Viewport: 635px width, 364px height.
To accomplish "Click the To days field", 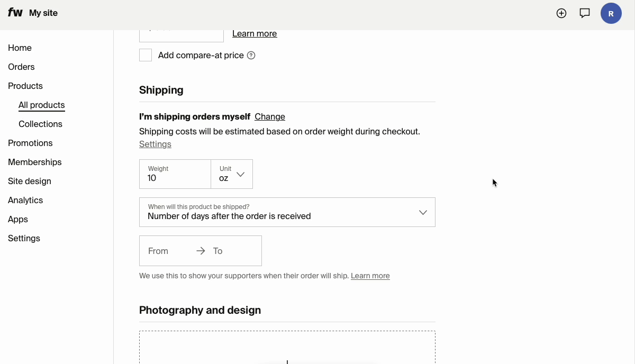I will point(234,251).
